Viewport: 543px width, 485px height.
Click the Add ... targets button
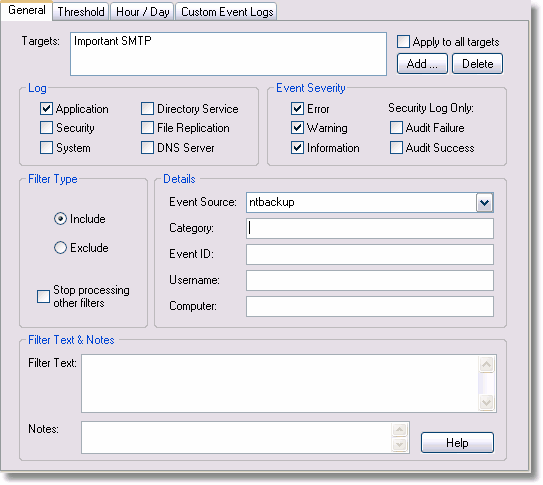(x=422, y=64)
